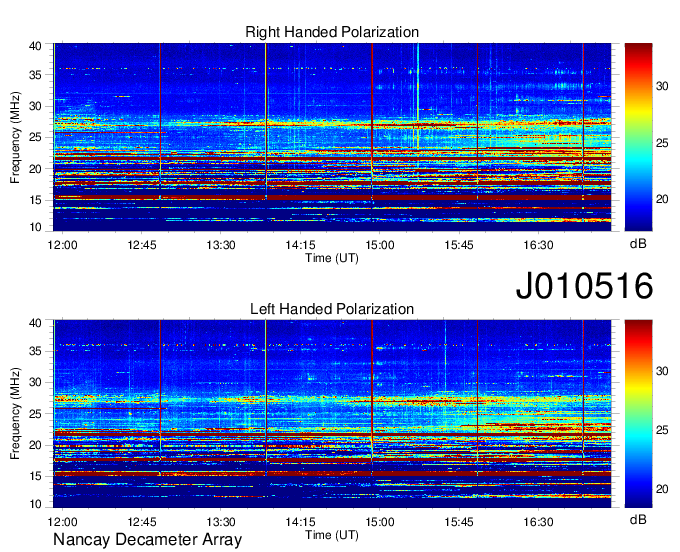Click the 20 MHz tick of Left Handed plot

pos(35,445)
